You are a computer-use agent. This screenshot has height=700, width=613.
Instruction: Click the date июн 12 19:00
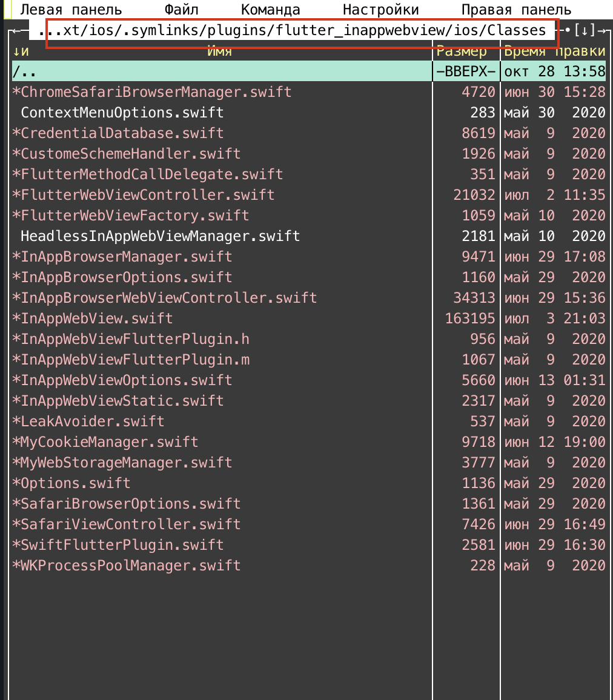point(554,442)
